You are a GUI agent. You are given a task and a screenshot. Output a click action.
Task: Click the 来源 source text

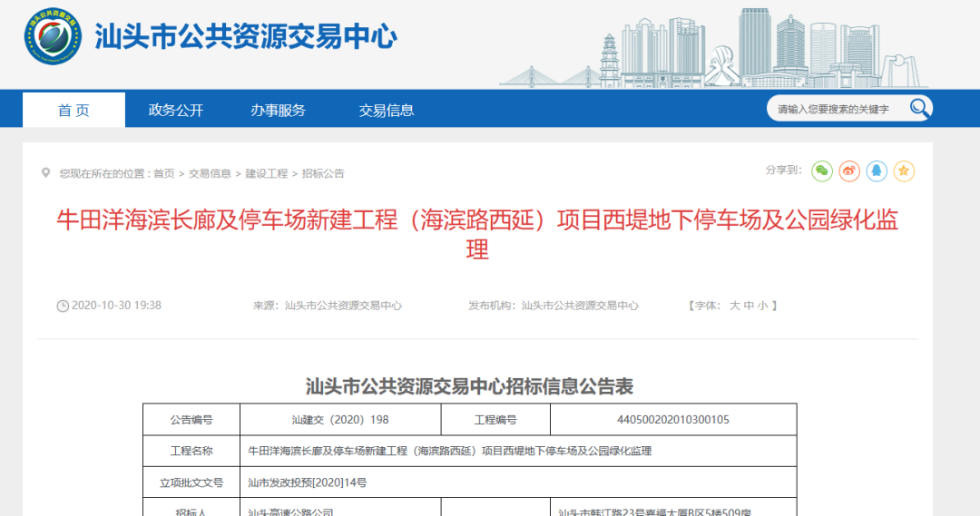327,306
